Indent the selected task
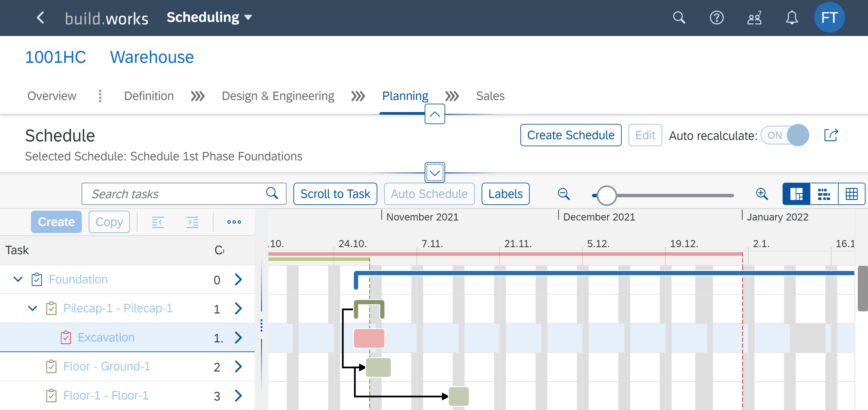Screen dimensions: 868x410 193,222
